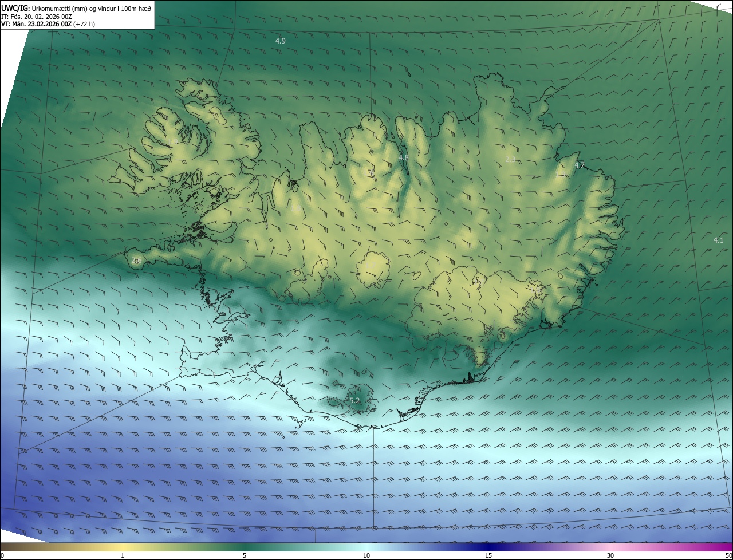Click the 4.7 value label on the map
The width and height of the screenshot is (733, 560).
[x=580, y=165]
